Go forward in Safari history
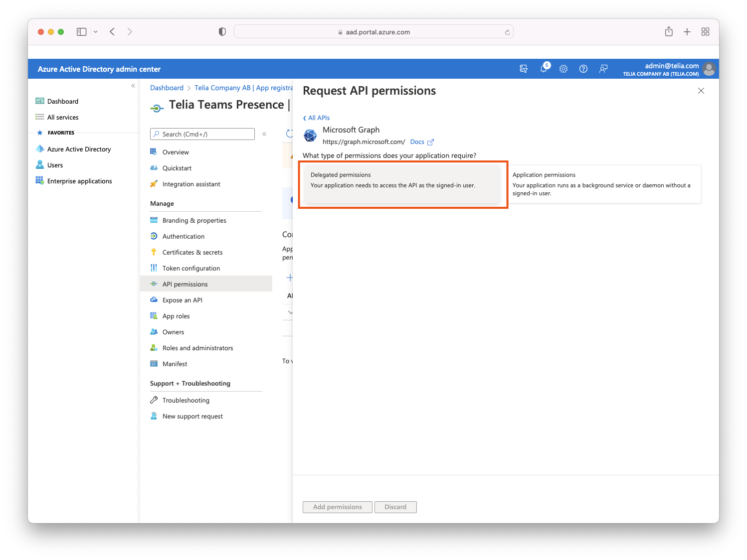This screenshot has height=560, width=747. coord(130,32)
